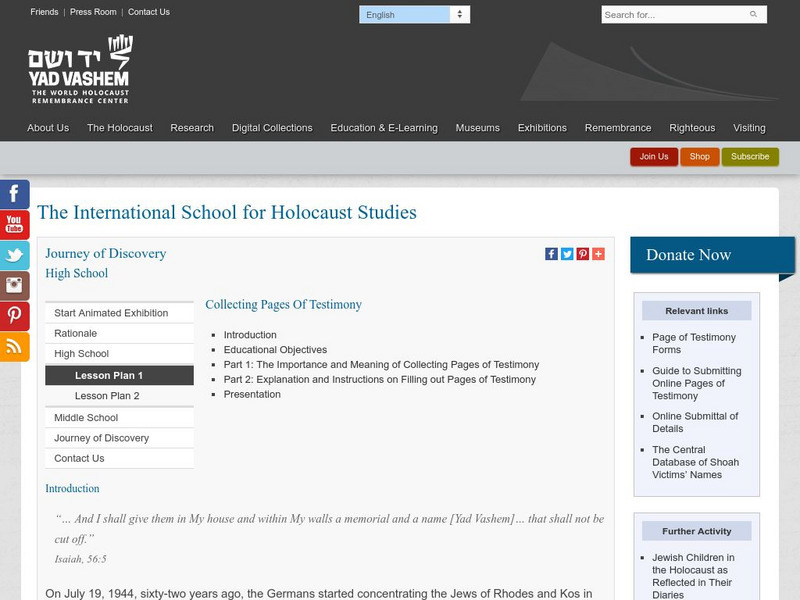Open the English language dropdown

tap(414, 15)
